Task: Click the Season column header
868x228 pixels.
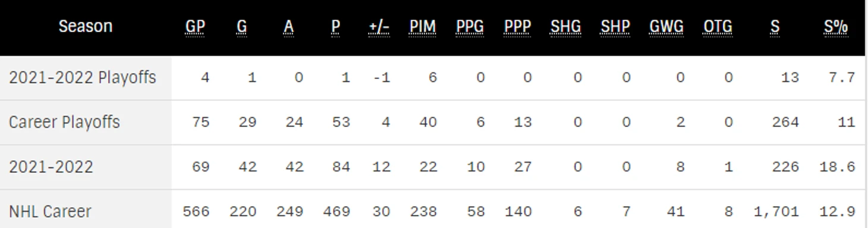Action: tap(86, 26)
